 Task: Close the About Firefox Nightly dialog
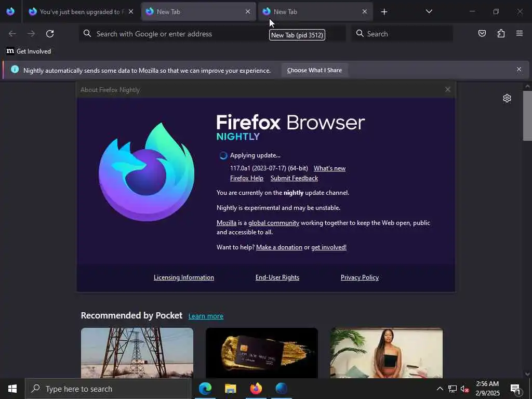point(447,89)
